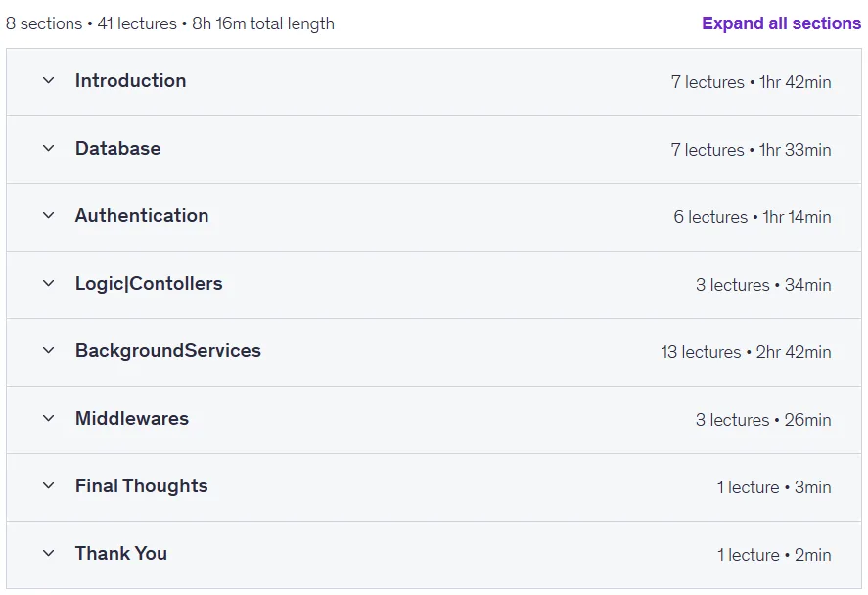Open the BackgroundServices section heading
This screenshot has height=595, width=868.
[x=168, y=351]
